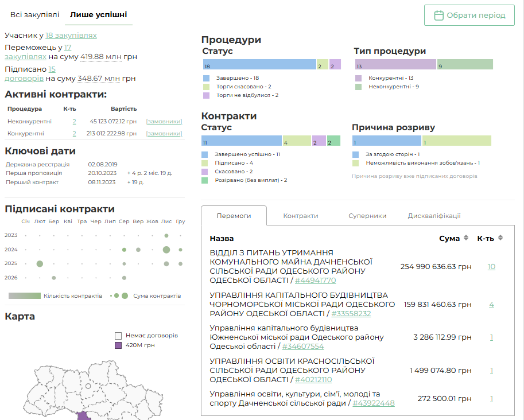Screen dimensions: 524x420
Task: Open count 10 for Дачненська рада row
Action: pos(491,267)
